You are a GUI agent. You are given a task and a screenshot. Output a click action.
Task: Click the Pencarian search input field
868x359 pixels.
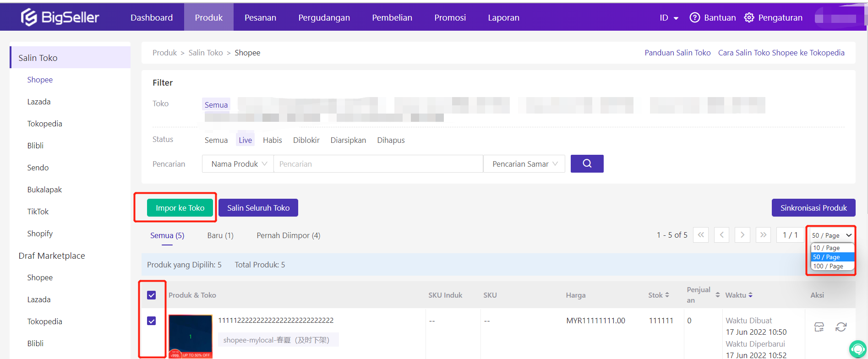tap(378, 164)
